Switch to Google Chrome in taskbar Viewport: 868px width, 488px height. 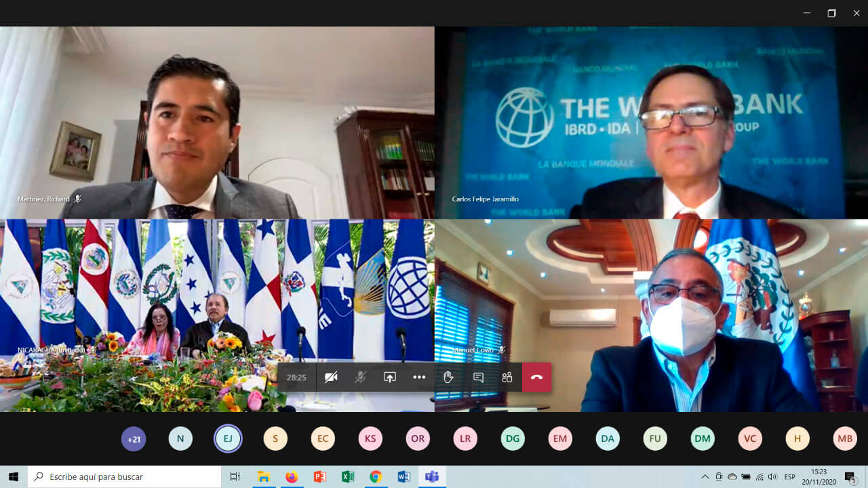[376, 477]
